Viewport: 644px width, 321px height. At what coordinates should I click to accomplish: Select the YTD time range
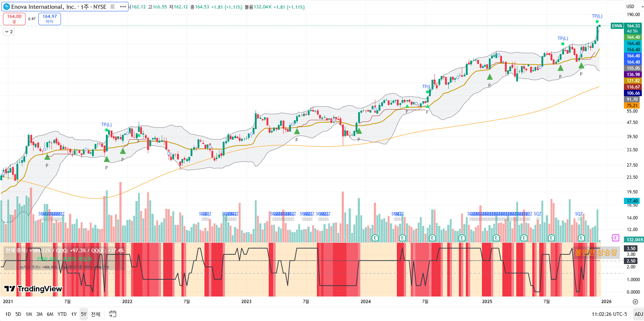tap(62, 314)
